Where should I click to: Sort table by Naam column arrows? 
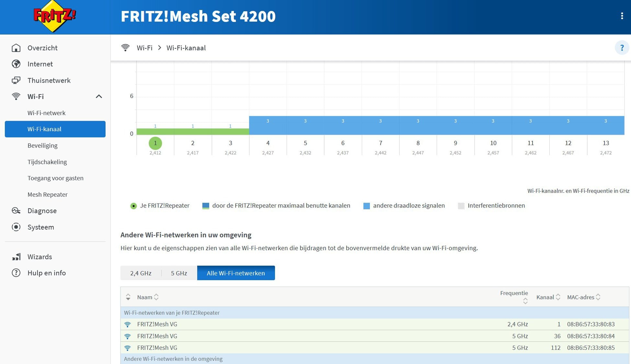[x=156, y=297]
